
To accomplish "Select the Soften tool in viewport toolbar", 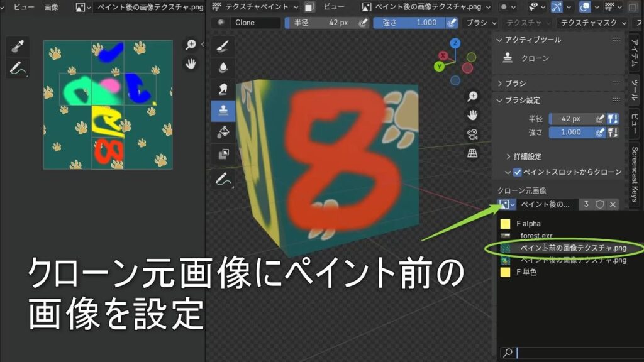I will click(223, 68).
